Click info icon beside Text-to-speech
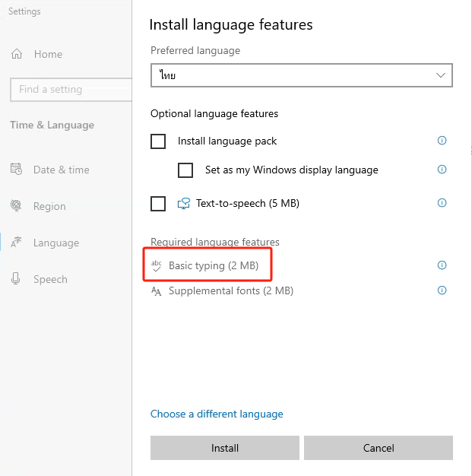The image size is (472, 476). (x=442, y=203)
